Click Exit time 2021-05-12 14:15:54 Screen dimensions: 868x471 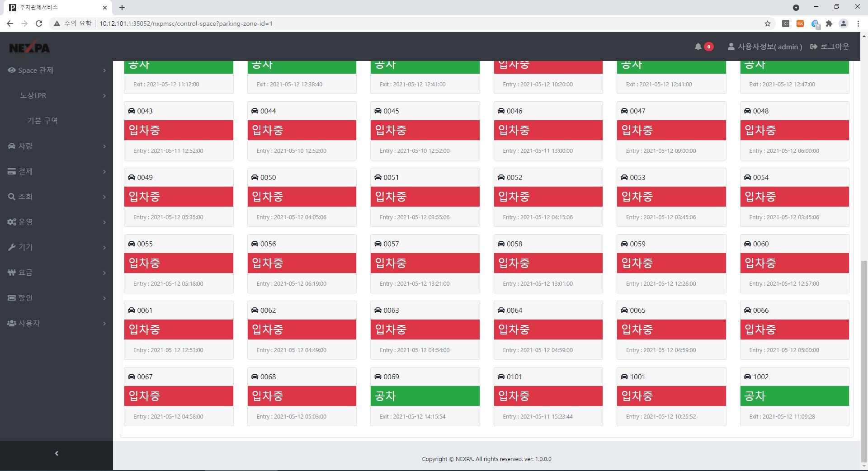[412, 417]
